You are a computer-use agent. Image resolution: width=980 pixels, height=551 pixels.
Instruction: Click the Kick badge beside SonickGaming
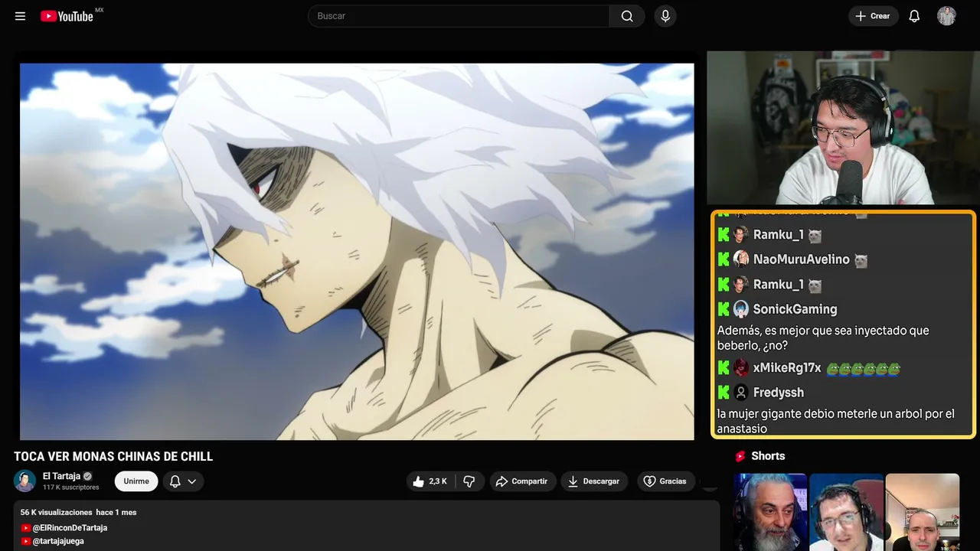click(x=724, y=309)
